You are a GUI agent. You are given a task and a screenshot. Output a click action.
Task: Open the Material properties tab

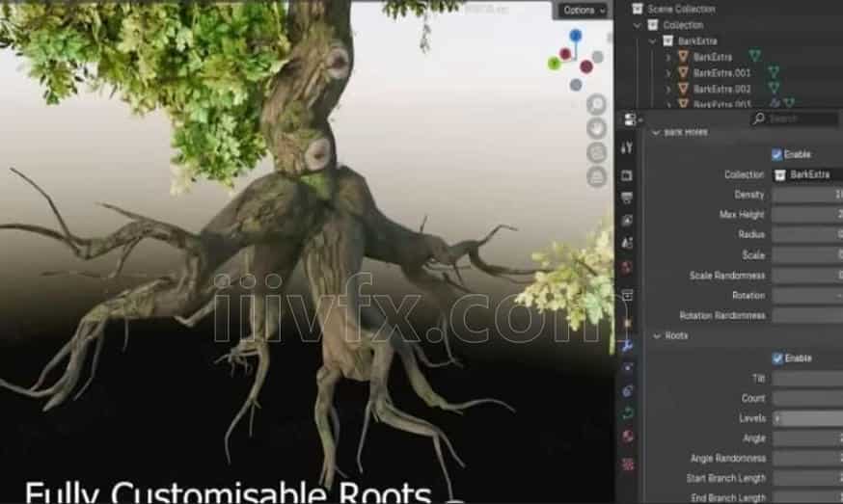627,437
